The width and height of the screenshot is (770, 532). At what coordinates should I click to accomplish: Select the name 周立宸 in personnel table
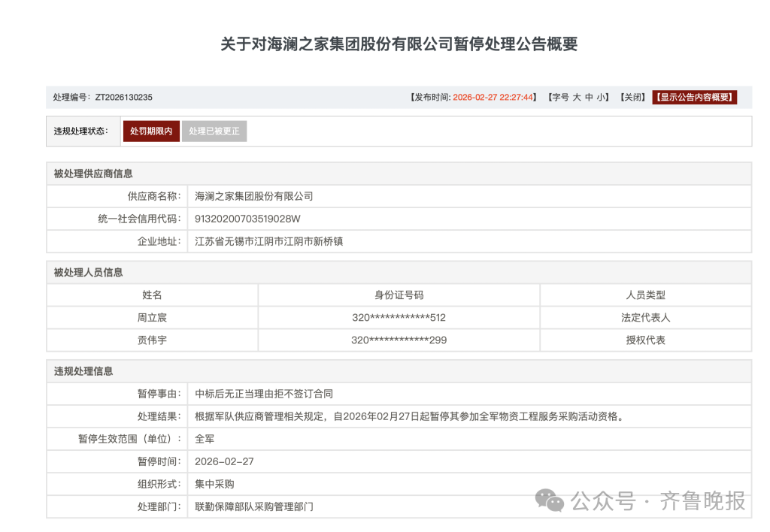pos(152,318)
